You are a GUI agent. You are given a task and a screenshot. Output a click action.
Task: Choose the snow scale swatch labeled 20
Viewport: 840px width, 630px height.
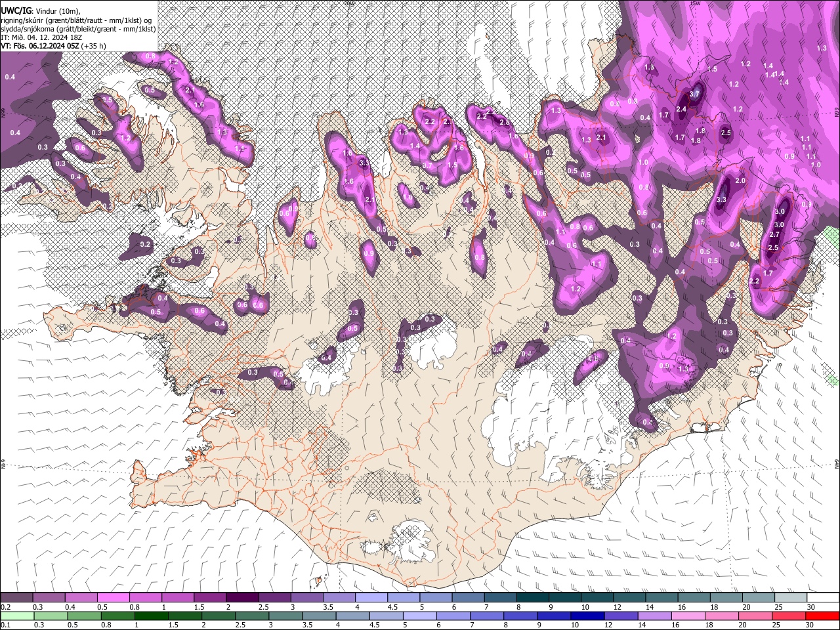[759, 598]
